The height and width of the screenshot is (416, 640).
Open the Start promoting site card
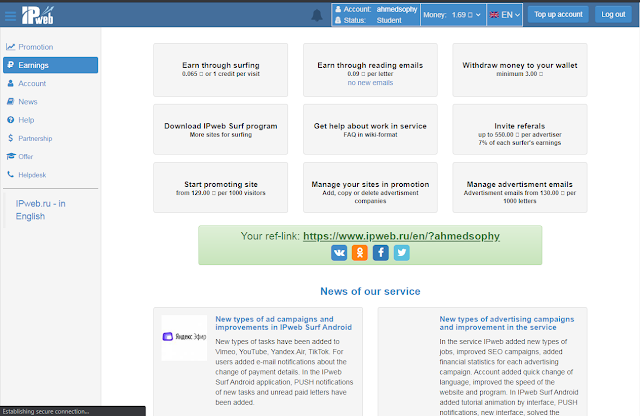[220, 187]
